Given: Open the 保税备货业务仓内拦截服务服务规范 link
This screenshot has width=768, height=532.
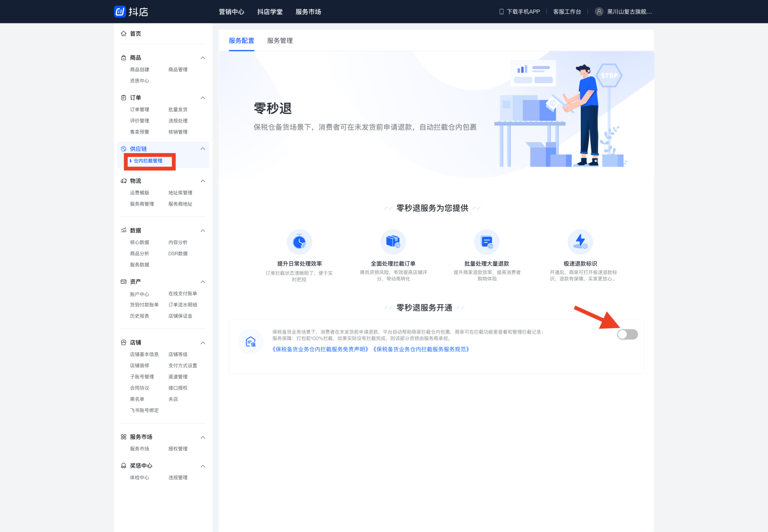Looking at the screenshot, I should [x=421, y=350].
